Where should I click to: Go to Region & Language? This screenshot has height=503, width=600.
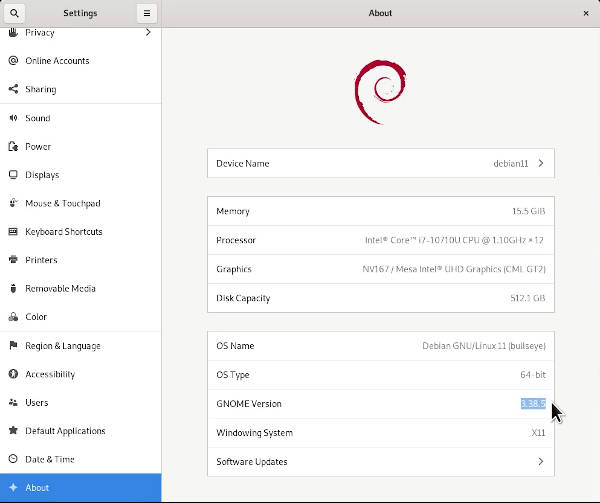(80, 345)
